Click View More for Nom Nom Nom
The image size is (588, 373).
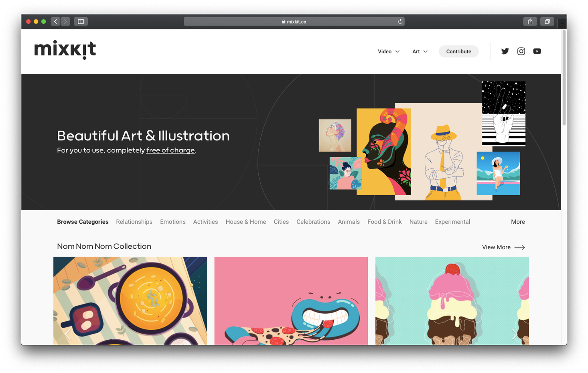[x=503, y=247]
